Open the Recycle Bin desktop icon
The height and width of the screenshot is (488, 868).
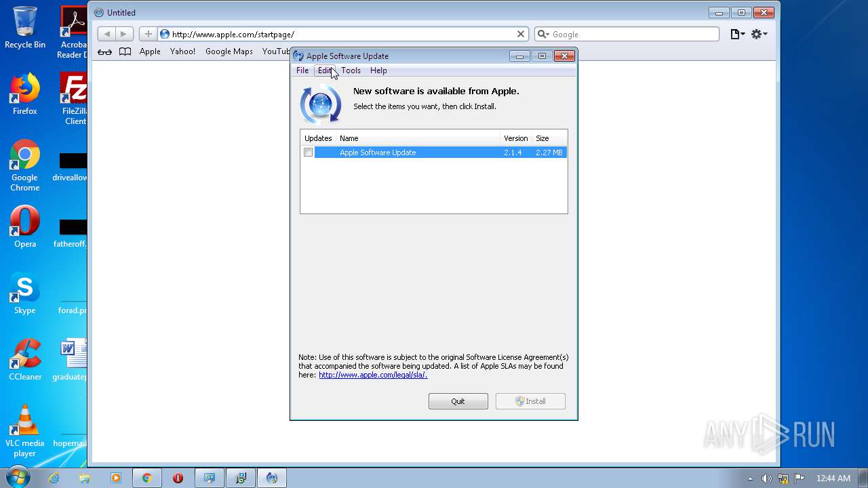(x=25, y=28)
